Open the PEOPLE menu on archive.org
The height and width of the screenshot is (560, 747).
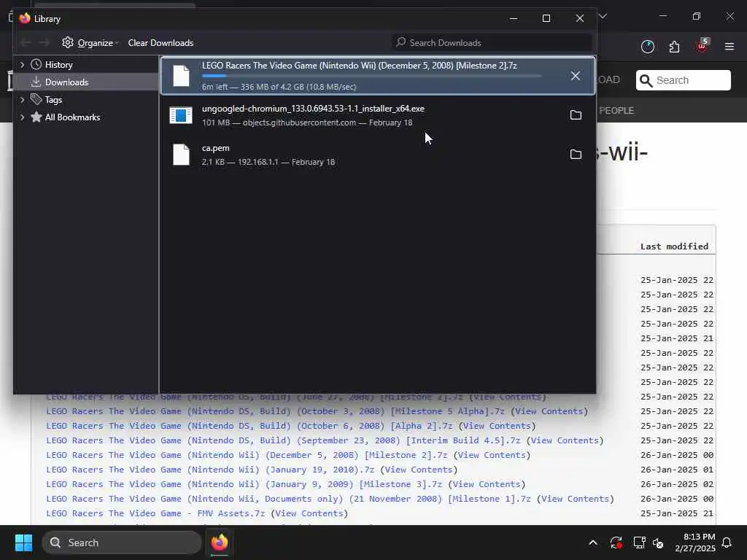[616, 111]
